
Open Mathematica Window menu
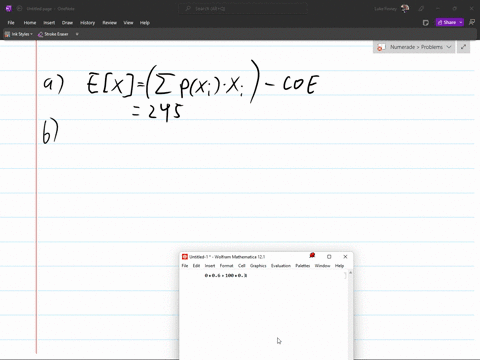click(x=322, y=266)
